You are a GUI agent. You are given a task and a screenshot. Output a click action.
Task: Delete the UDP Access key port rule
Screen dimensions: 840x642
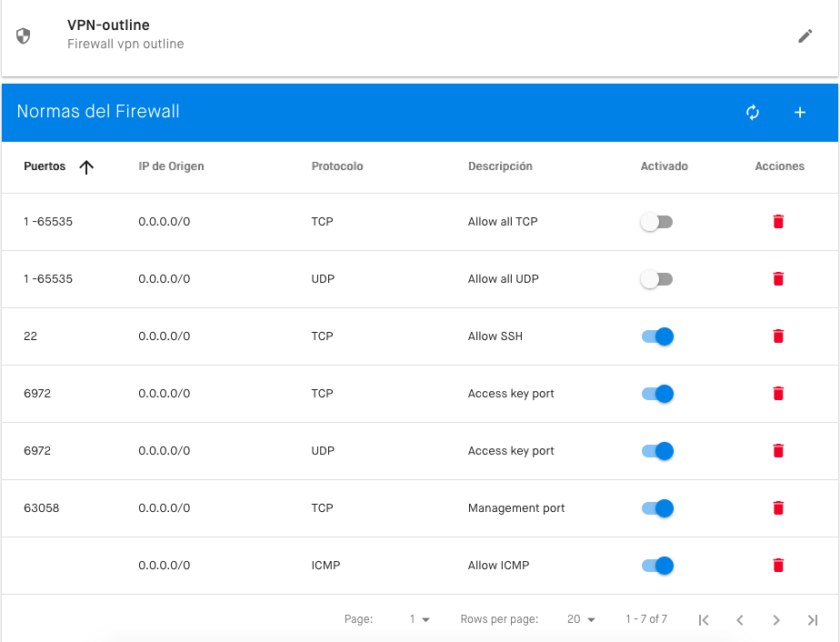(x=778, y=451)
